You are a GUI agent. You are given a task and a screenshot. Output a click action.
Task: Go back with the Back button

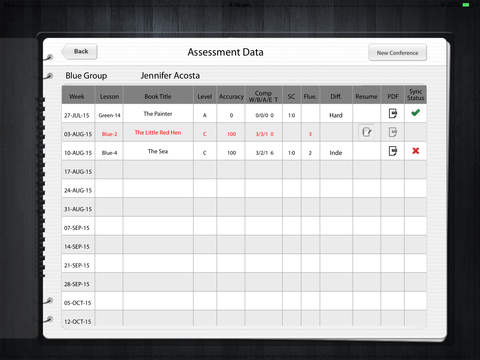coord(80,52)
